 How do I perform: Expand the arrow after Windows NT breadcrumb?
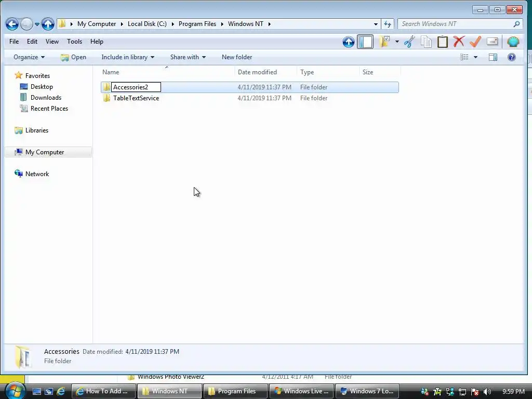(270, 24)
